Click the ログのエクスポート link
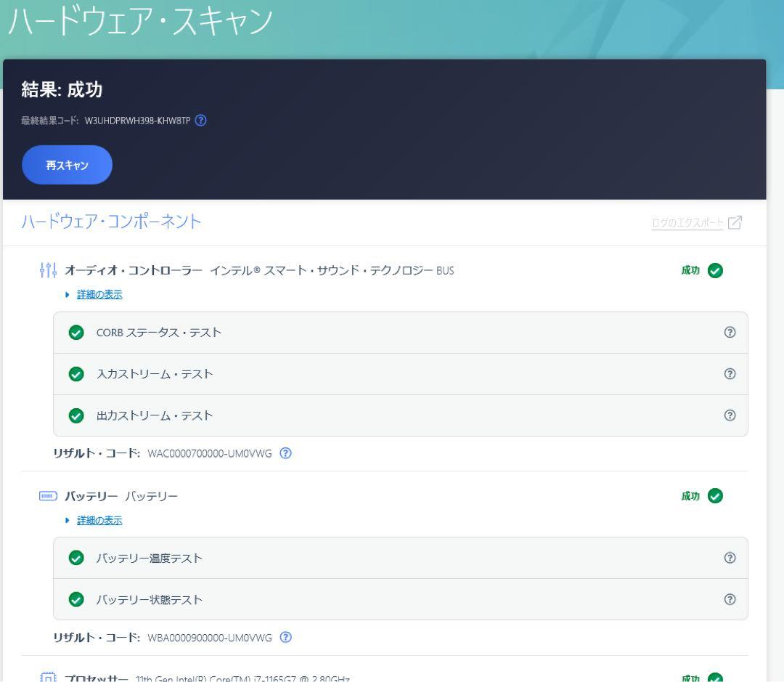 point(687,223)
